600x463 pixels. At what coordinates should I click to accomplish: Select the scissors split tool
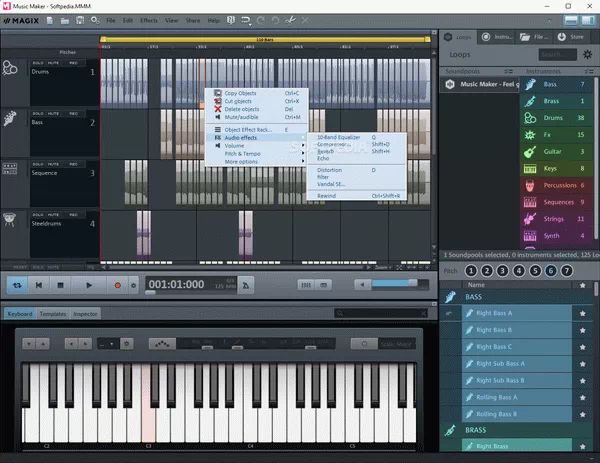pos(290,20)
